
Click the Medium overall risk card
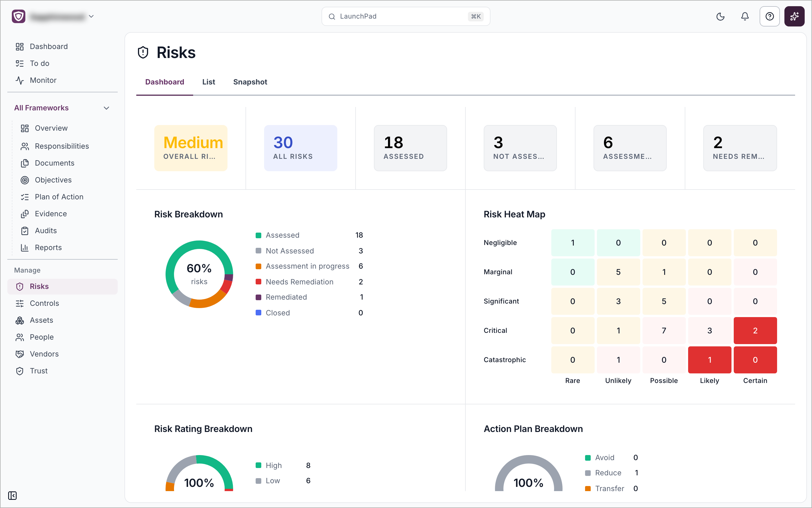pos(191,148)
